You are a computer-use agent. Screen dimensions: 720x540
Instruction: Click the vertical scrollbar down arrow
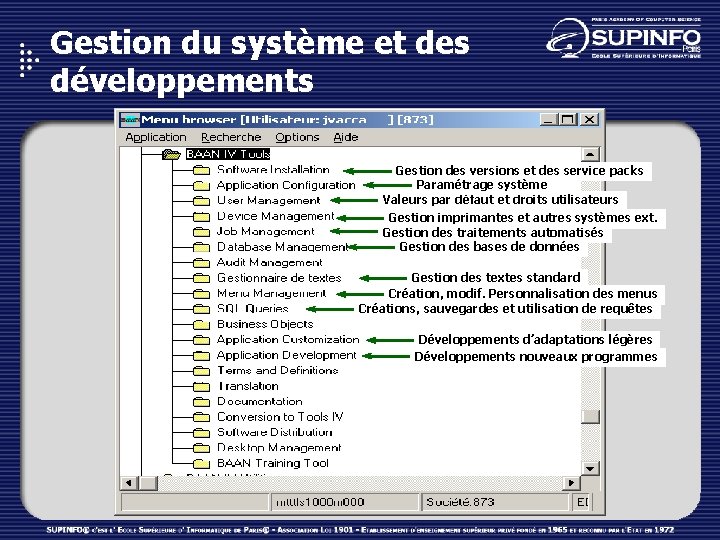(x=590, y=468)
